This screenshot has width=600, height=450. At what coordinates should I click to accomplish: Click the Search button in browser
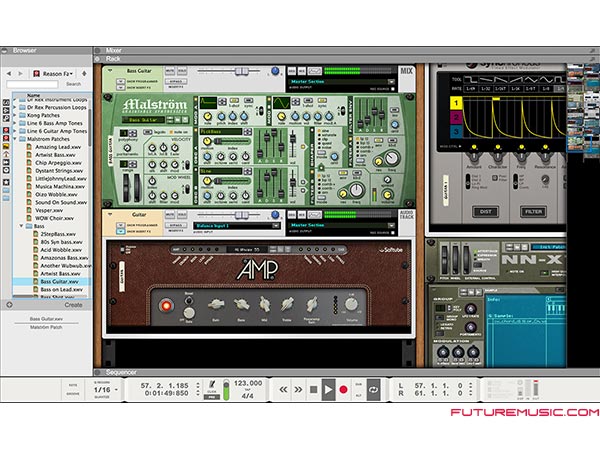73,84
